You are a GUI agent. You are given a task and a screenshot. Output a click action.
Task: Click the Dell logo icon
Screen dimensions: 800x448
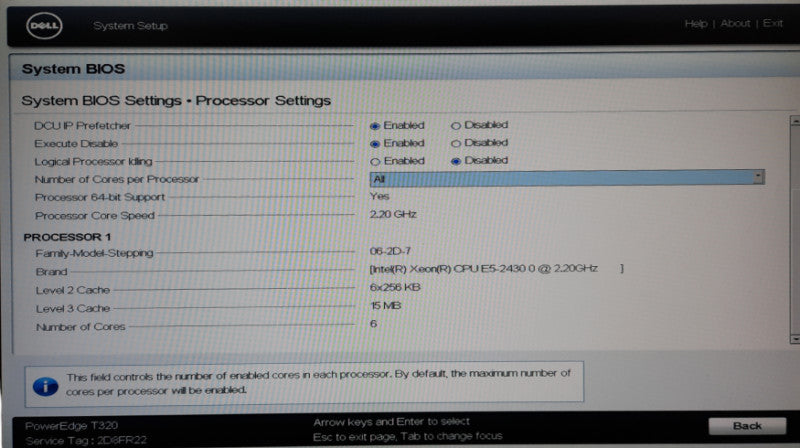coord(44,26)
